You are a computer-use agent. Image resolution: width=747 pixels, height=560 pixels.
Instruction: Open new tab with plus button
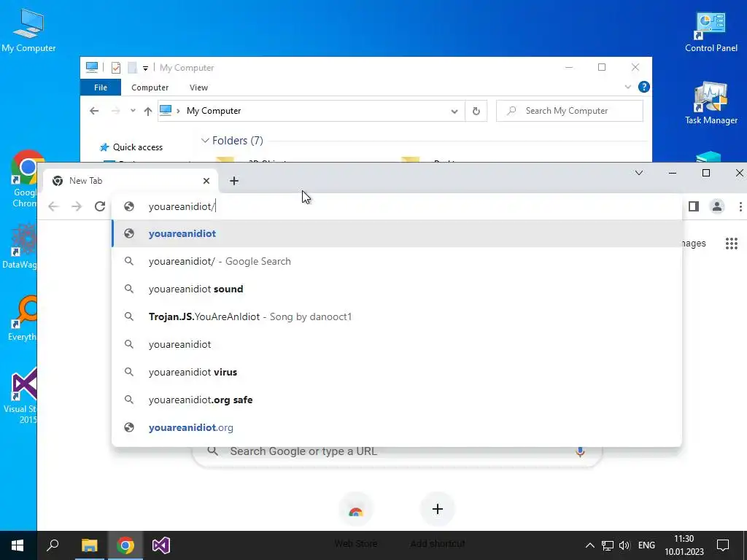[x=234, y=181]
